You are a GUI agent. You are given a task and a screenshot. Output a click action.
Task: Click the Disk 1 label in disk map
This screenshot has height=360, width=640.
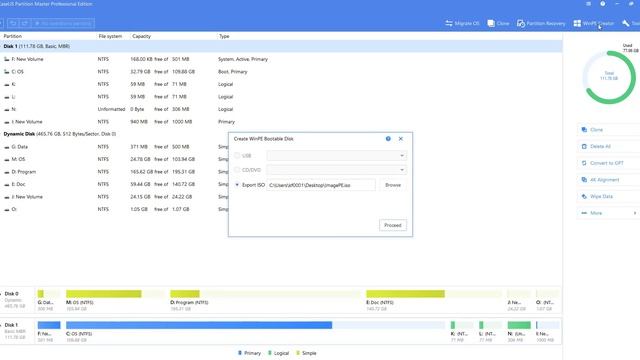click(11, 325)
